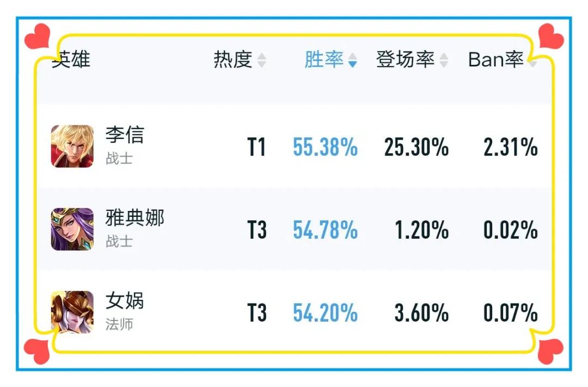Open 李信 hero avatar
This screenshot has height=387, width=588.
[72, 146]
